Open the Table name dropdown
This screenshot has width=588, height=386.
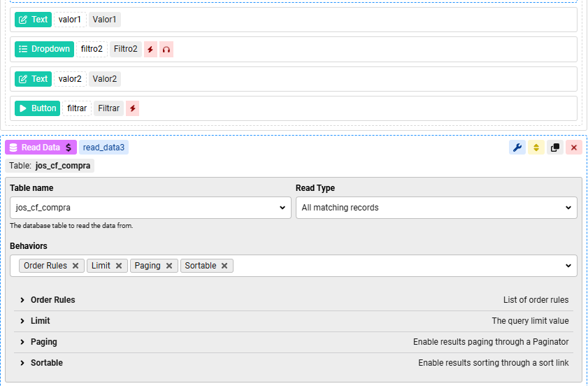pyautogui.click(x=150, y=208)
